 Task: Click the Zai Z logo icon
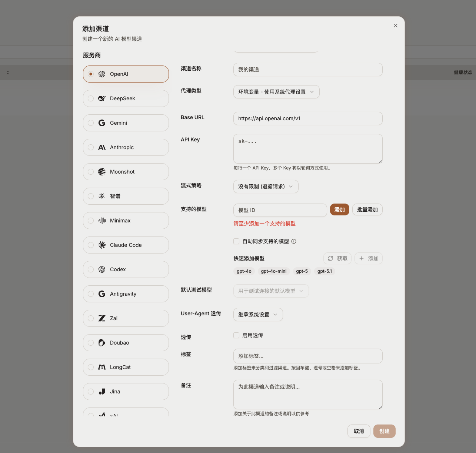(102, 318)
